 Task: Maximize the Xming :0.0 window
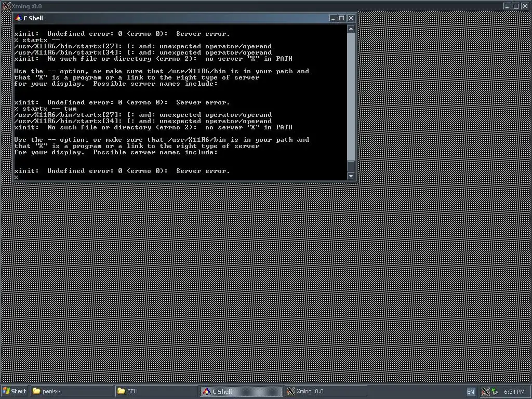tap(515, 6)
